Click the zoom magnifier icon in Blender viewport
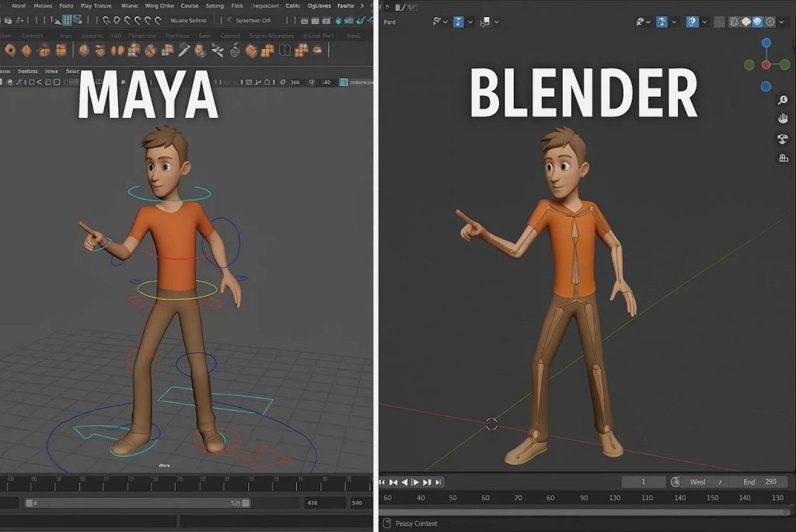 (783, 100)
